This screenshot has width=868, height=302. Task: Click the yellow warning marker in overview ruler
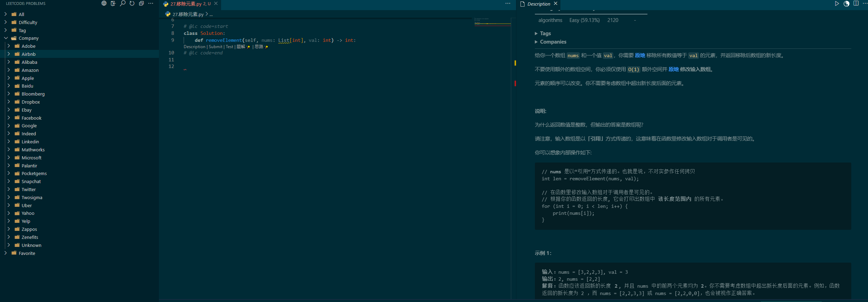point(515,63)
